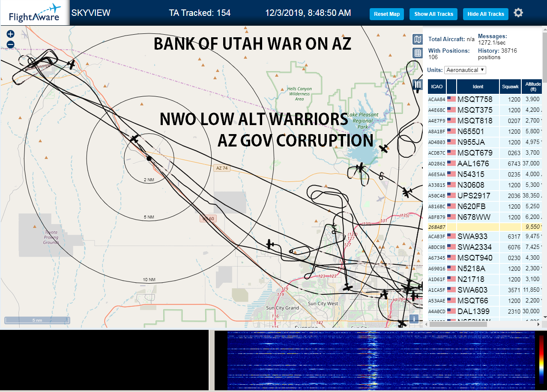Select the N678WW aircraft row
The height and width of the screenshot is (392, 547).
click(485, 217)
